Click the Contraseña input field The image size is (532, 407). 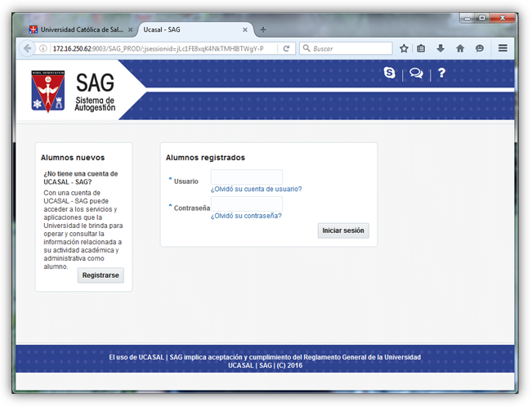coord(247,203)
